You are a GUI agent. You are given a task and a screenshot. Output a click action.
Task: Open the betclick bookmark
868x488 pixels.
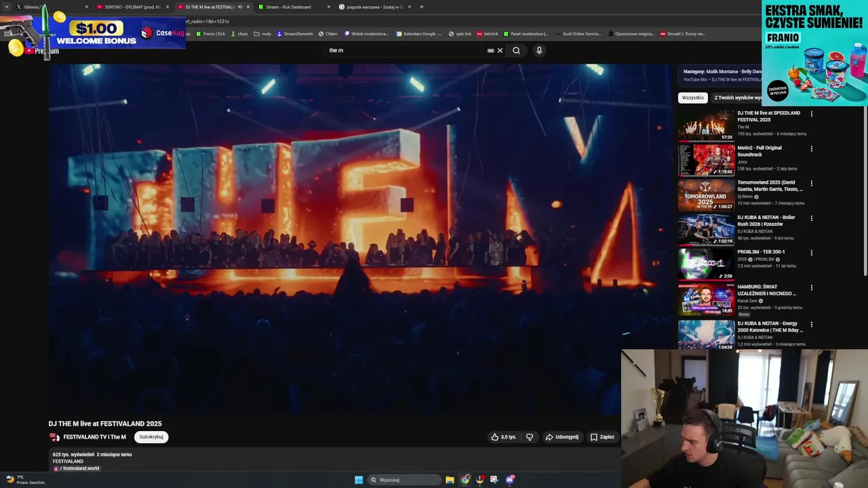coord(488,34)
